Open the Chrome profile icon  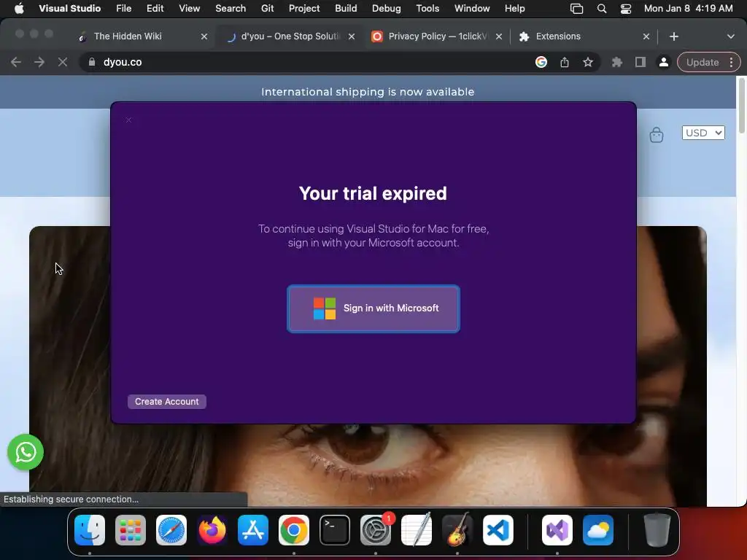[x=663, y=63]
